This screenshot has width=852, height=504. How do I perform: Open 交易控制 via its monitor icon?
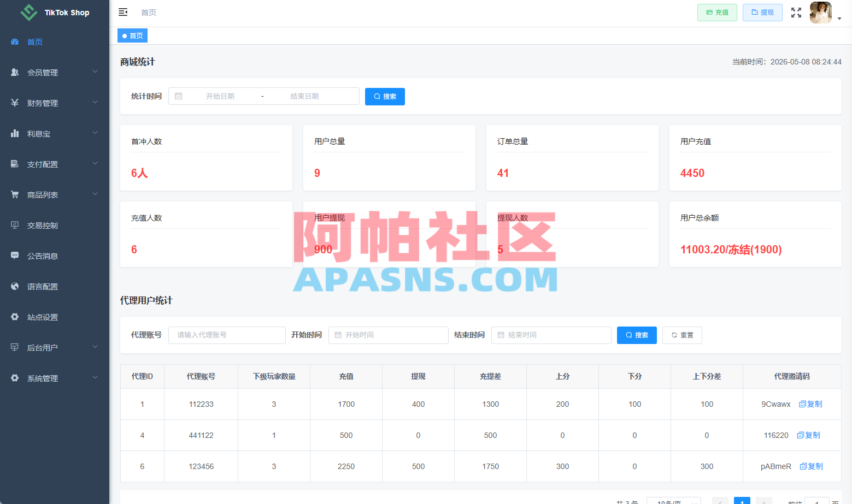15,225
